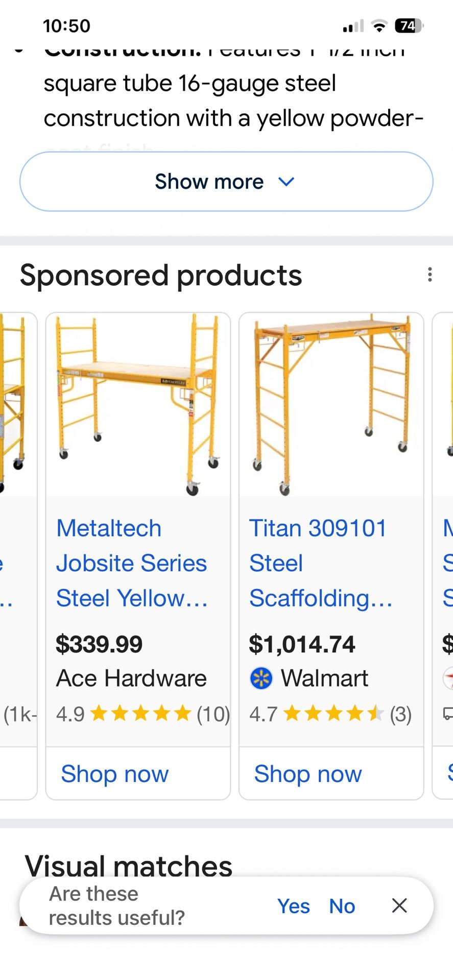Tap the cellular signal bars icon
The height and width of the screenshot is (980, 453).
pyautogui.click(x=353, y=26)
